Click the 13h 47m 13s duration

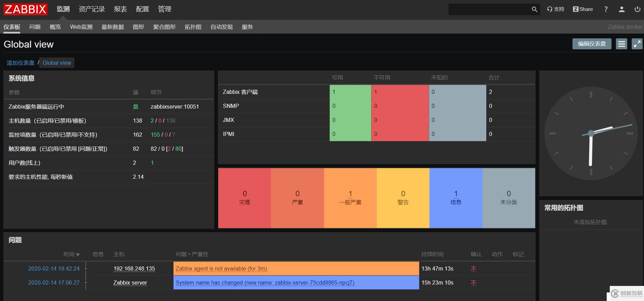coord(437,269)
